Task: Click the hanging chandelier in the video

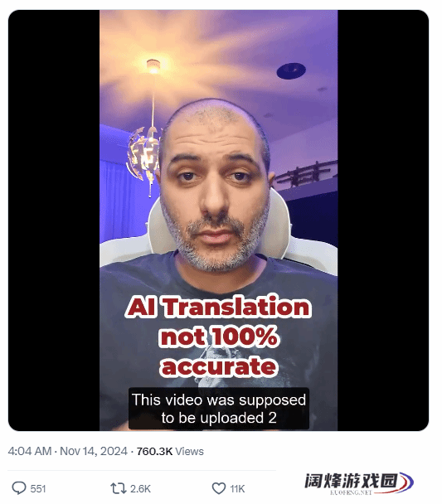Action: (x=143, y=154)
